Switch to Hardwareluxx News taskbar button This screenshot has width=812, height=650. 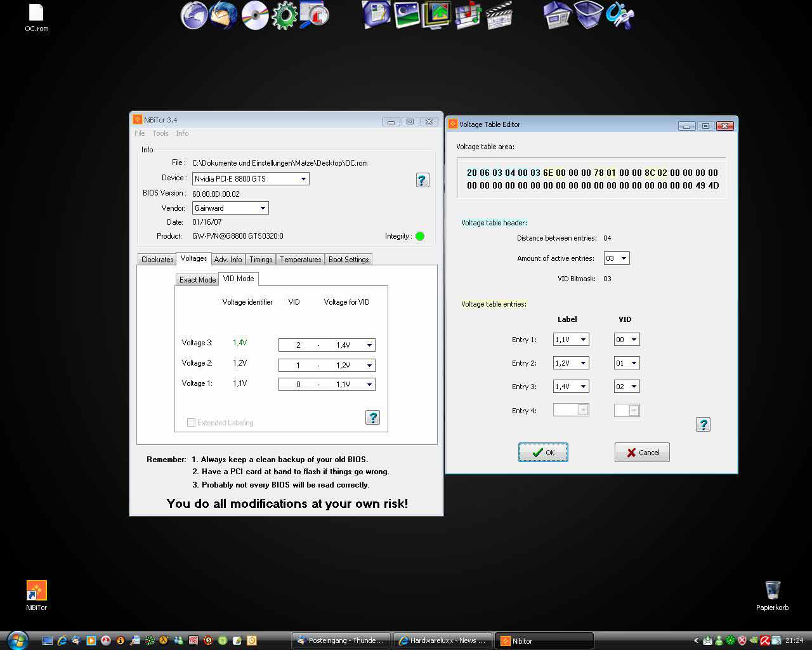tap(443, 640)
